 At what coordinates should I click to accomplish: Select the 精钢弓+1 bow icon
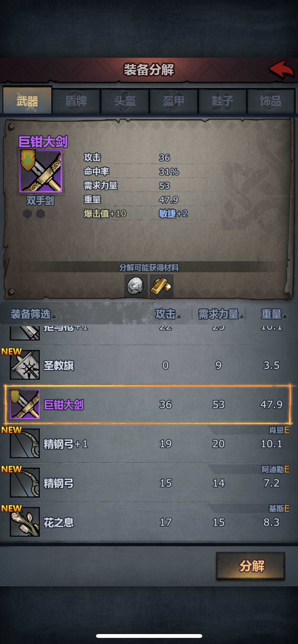point(25,444)
